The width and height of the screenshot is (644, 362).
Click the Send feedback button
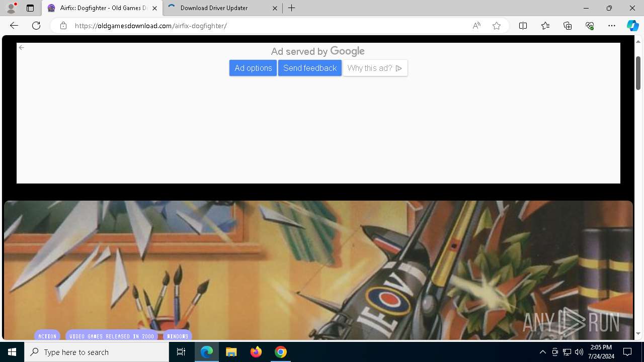click(310, 68)
